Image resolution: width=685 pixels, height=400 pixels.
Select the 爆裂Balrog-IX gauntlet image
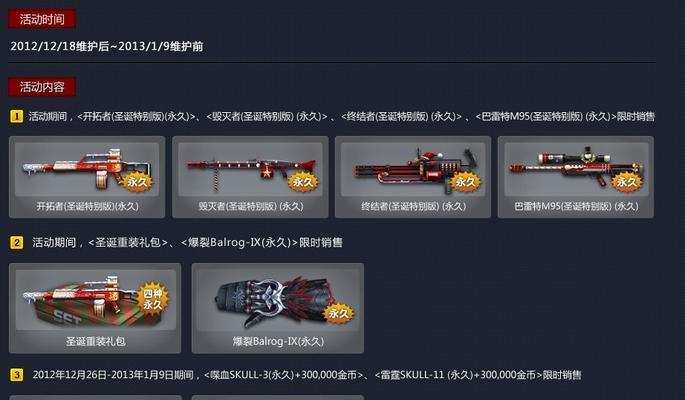click(278, 300)
